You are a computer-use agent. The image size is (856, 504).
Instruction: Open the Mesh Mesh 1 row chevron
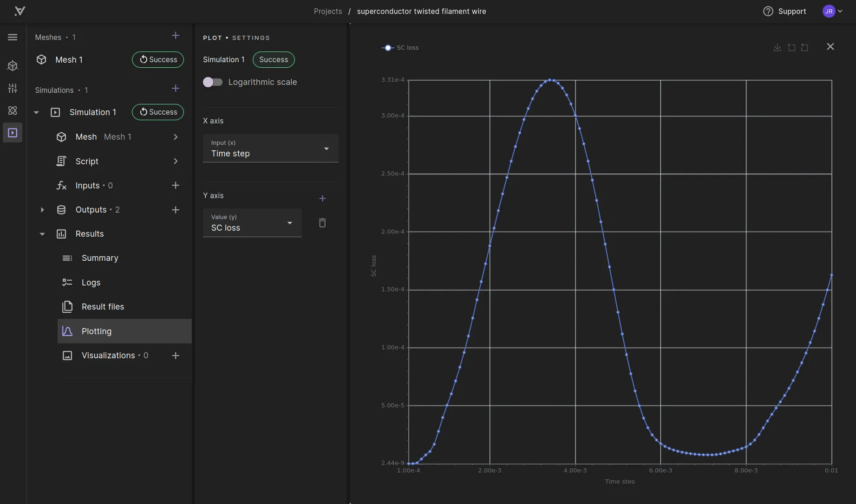point(176,137)
